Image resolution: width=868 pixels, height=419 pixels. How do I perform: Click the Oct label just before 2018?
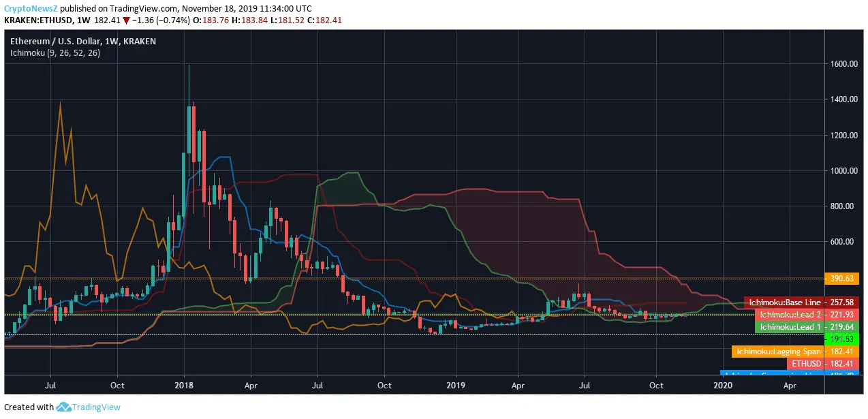(x=117, y=385)
